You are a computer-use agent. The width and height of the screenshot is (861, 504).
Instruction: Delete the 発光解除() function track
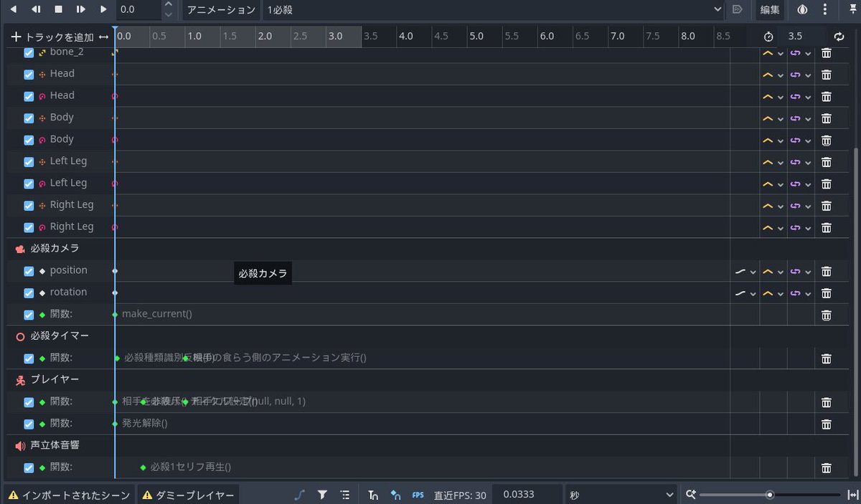826,424
